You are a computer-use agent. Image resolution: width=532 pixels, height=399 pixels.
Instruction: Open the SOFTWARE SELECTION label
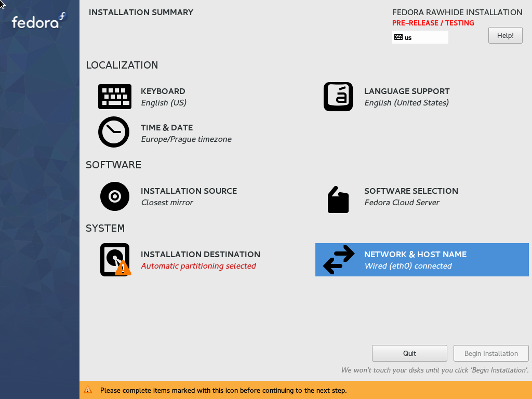pos(411,191)
